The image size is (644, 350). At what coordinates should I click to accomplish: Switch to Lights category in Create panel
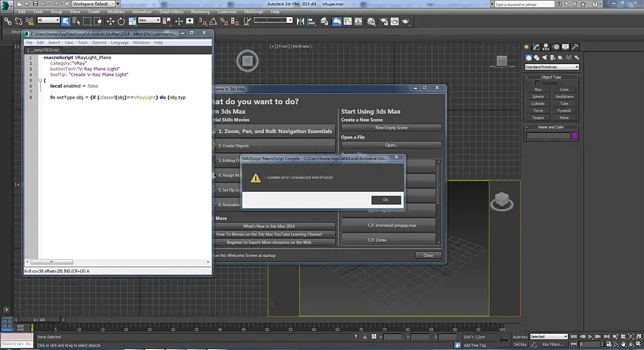[x=545, y=58]
